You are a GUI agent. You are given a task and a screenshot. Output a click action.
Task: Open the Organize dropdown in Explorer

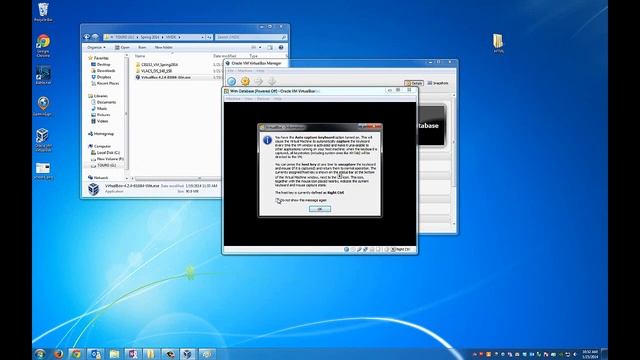tap(96, 47)
